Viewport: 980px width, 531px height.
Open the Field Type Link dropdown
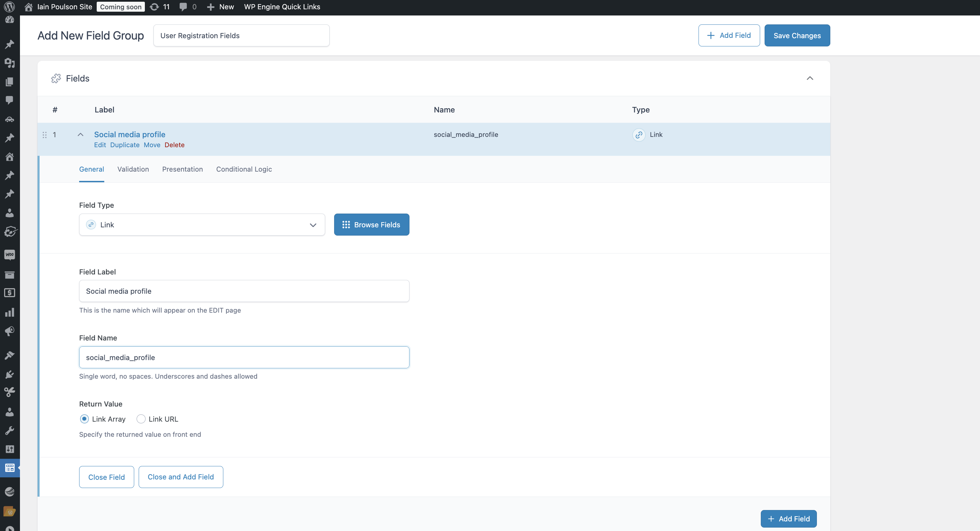click(202, 225)
